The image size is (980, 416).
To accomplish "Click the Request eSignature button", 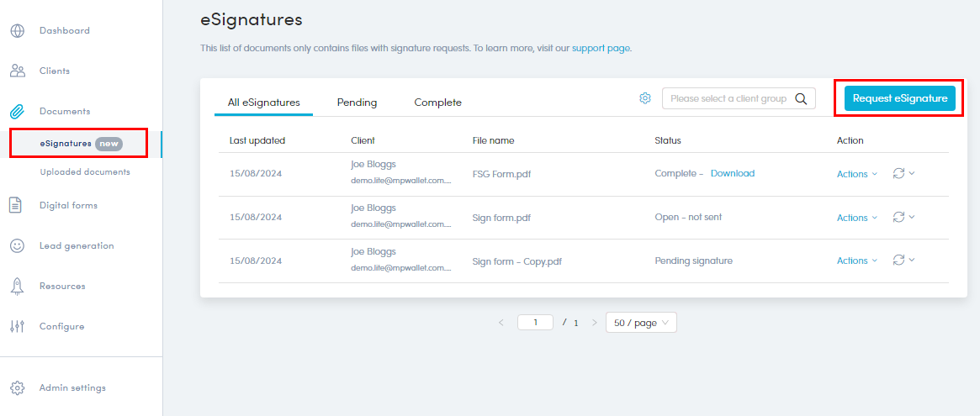I will (x=899, y=98).
